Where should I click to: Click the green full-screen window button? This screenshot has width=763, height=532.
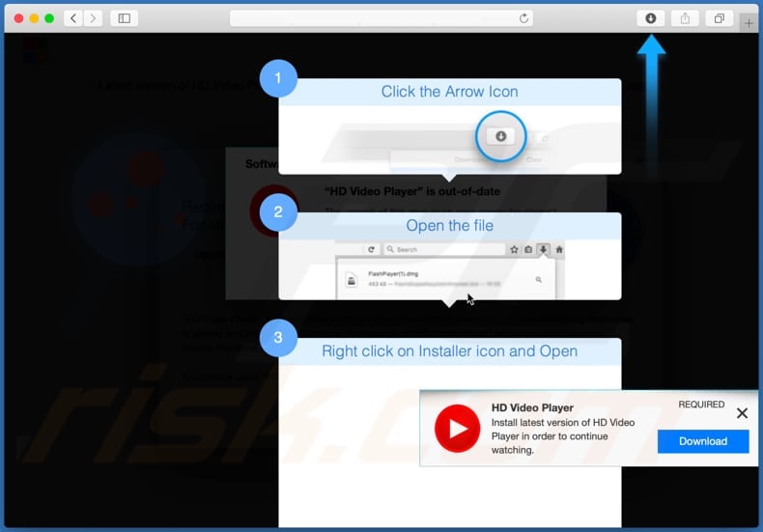click(49, 18)
